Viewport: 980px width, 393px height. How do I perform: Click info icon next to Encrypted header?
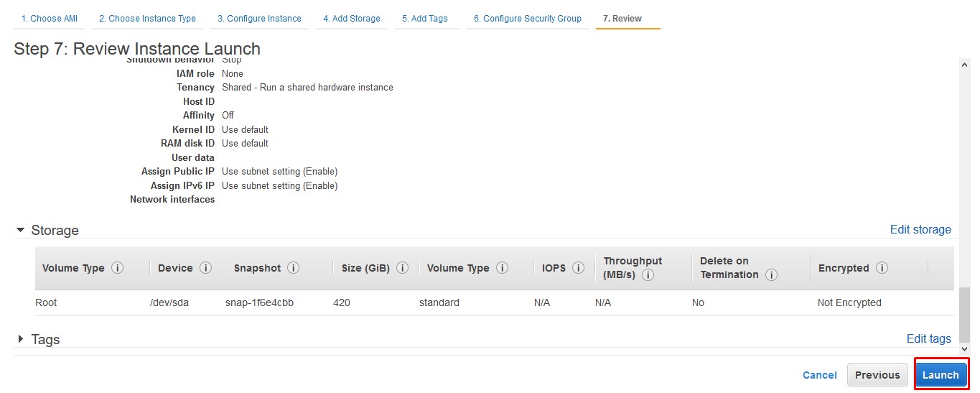pos(882,268)
